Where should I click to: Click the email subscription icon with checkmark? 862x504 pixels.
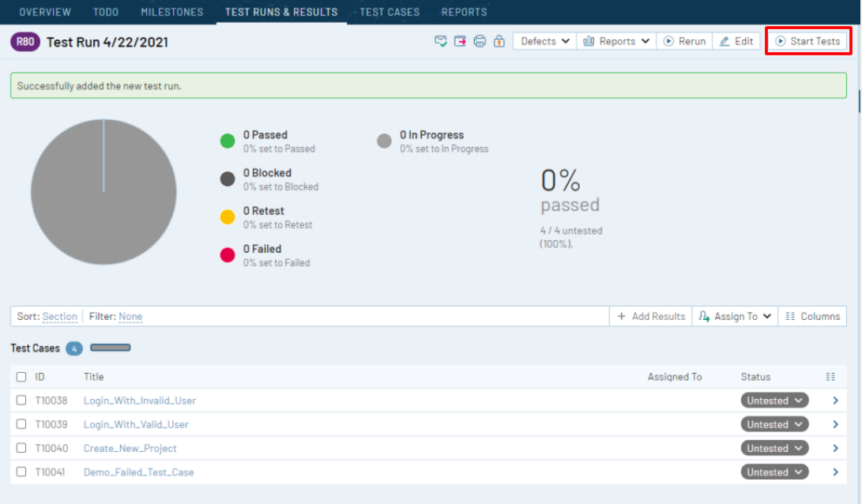[441, 41]
